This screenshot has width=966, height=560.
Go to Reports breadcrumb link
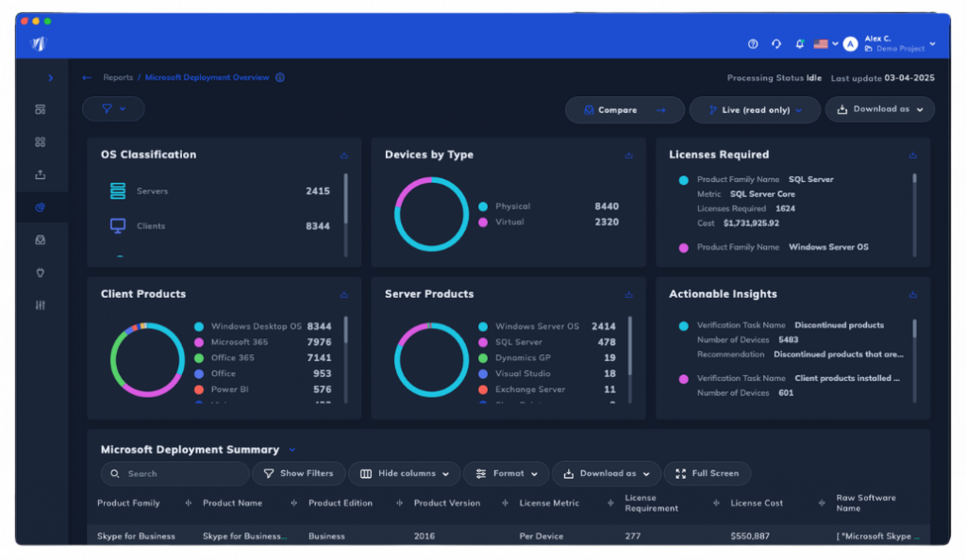[118, 78]
